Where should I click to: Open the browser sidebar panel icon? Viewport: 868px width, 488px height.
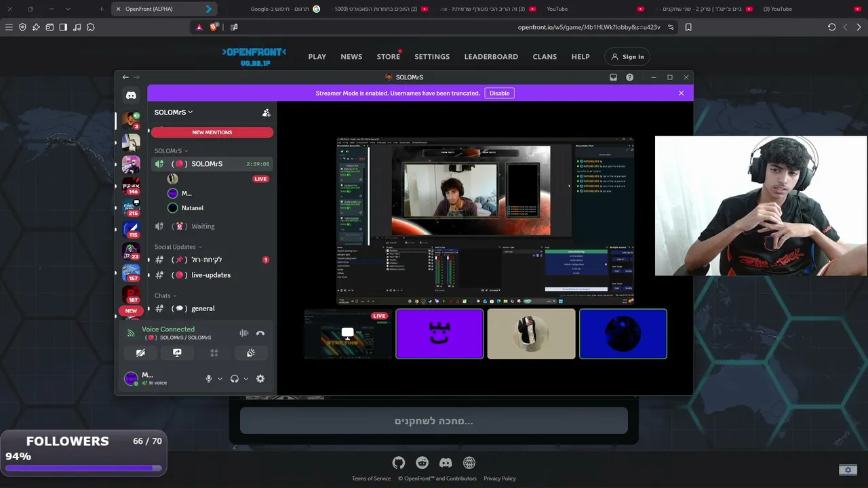63,27
